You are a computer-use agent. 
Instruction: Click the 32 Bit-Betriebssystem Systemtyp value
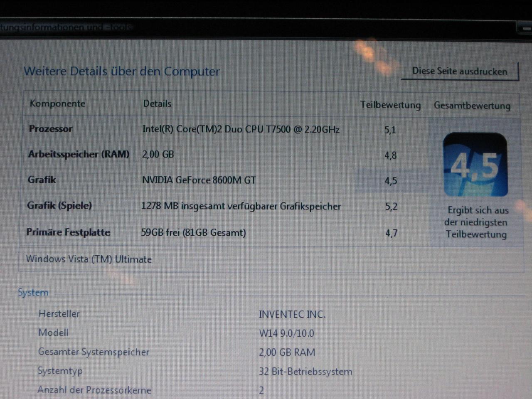[305, 371]
